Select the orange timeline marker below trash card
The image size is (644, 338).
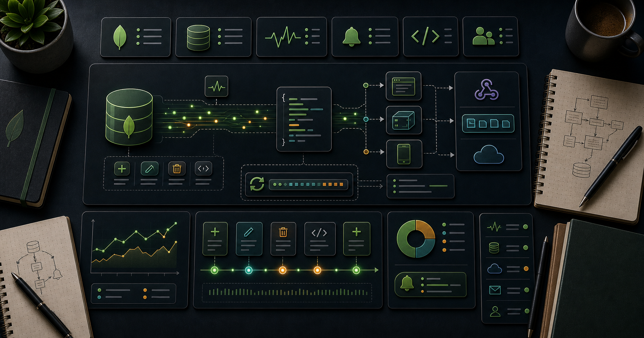(x=283, y=270)
